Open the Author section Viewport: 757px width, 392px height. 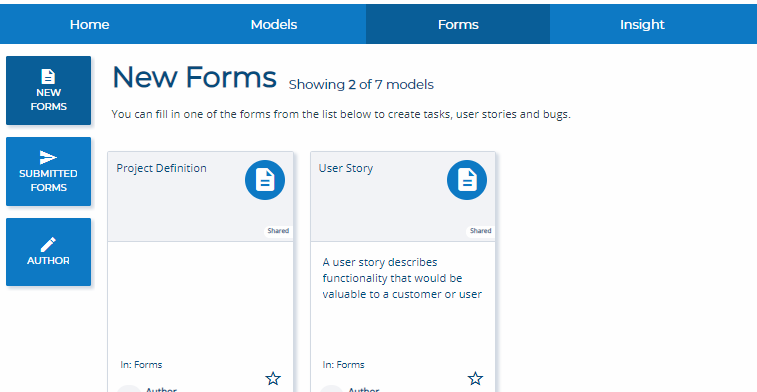[48, 252]
